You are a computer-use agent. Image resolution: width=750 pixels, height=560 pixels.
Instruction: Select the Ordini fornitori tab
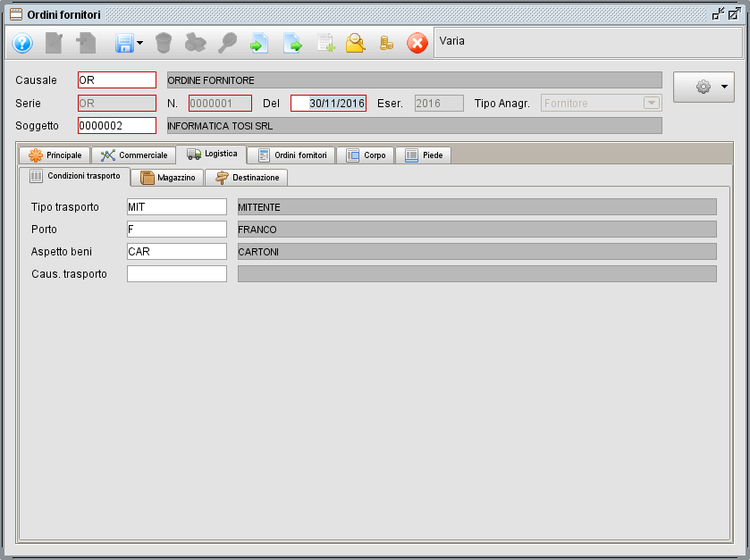(x=291, y=155)
